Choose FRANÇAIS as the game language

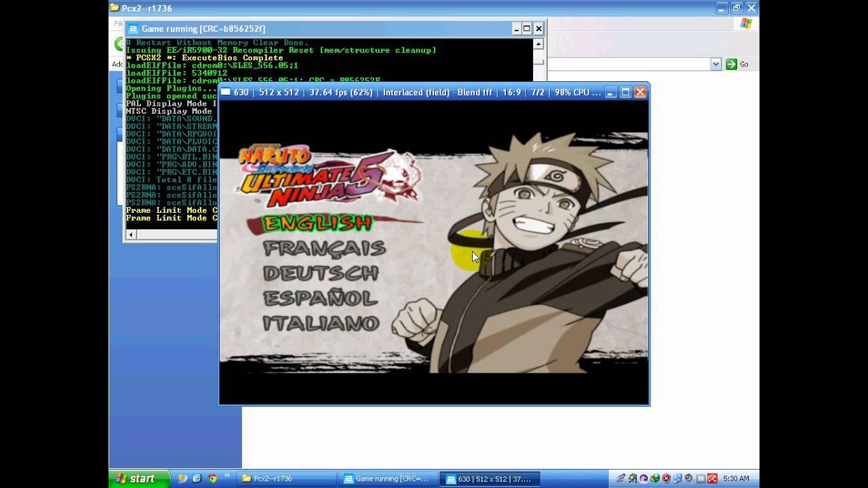[x=324, y=249]
